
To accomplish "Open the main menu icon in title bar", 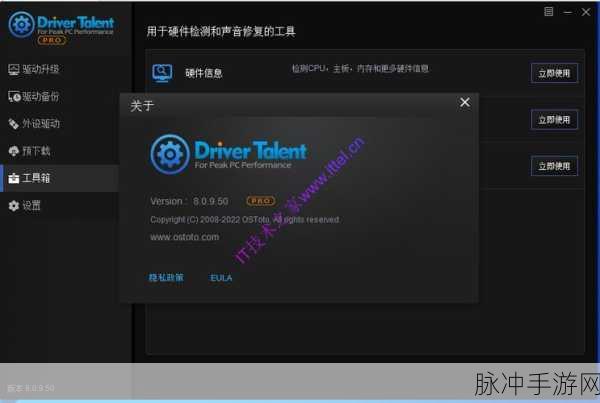I will 548,12.
